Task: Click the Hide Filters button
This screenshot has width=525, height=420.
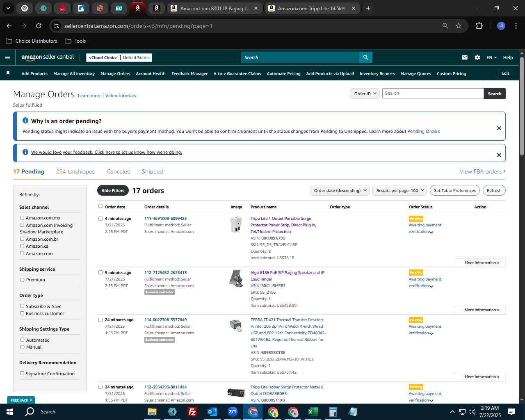Action: (x=113, y=190)
